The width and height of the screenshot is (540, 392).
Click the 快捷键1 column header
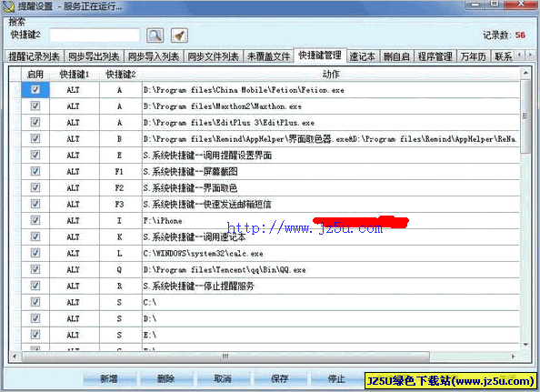(x=75, y=74)
